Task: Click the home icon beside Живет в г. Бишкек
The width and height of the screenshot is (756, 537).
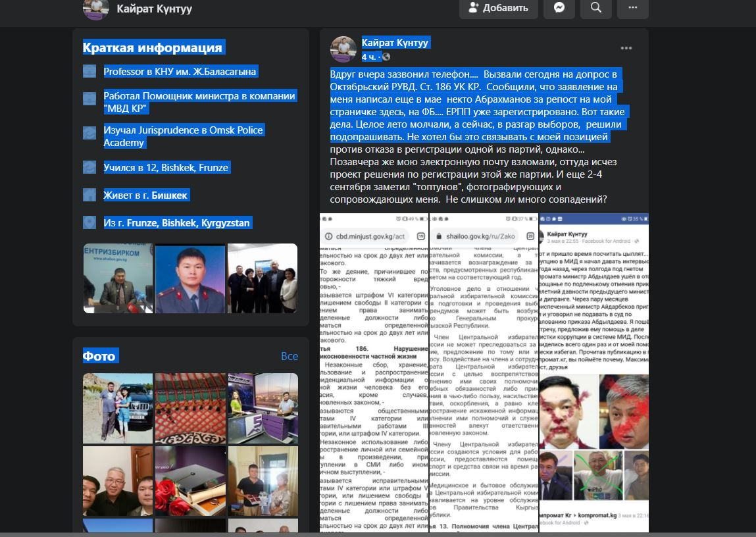Action: pyautogui.click(x=89, y=195)
